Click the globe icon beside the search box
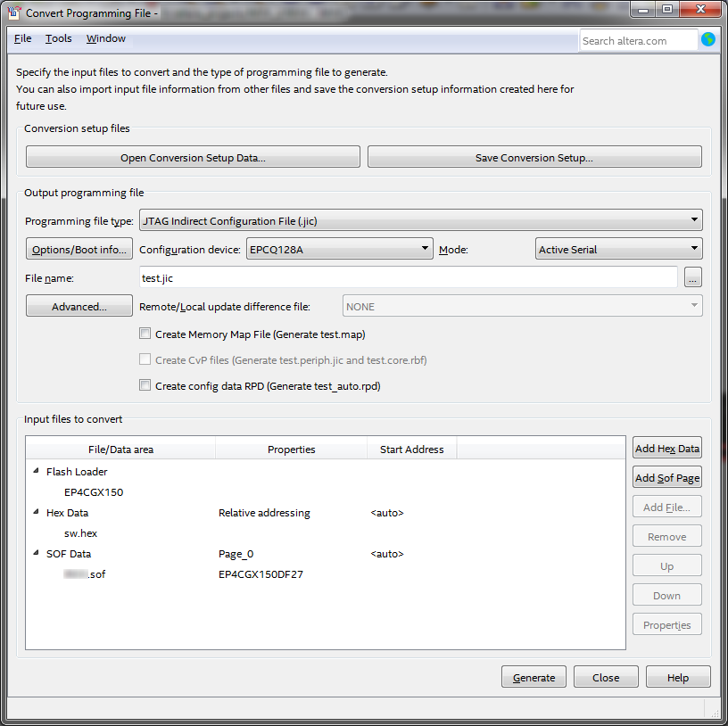The height and width of the screenshot is (726, 728). tap(708, 40)
